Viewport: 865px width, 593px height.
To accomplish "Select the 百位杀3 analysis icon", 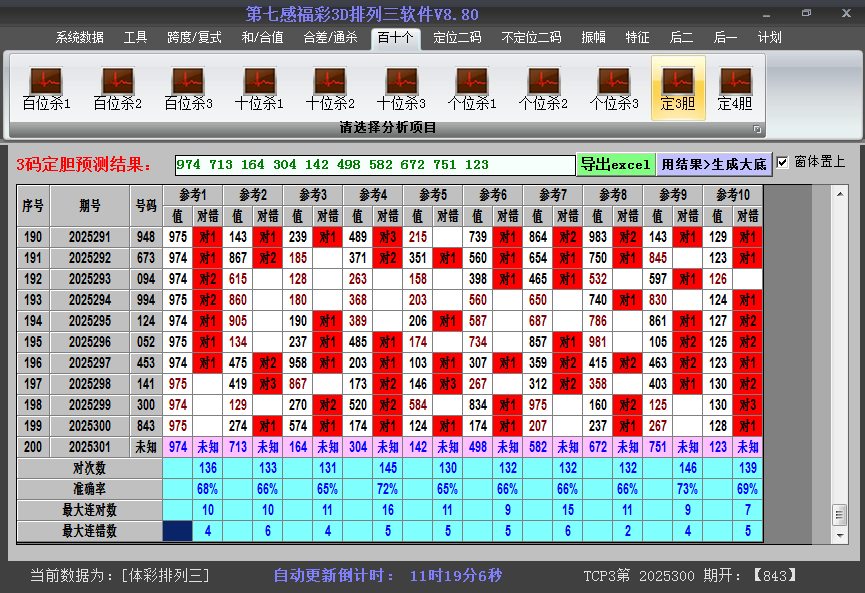I will pos(188,88).
